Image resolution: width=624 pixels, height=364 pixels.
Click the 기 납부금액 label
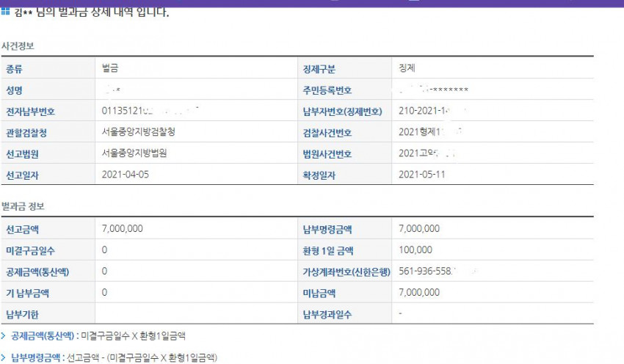27,294
